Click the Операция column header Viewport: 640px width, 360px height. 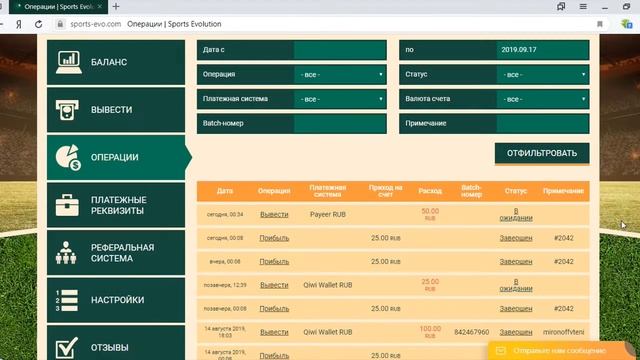[274, 191]
